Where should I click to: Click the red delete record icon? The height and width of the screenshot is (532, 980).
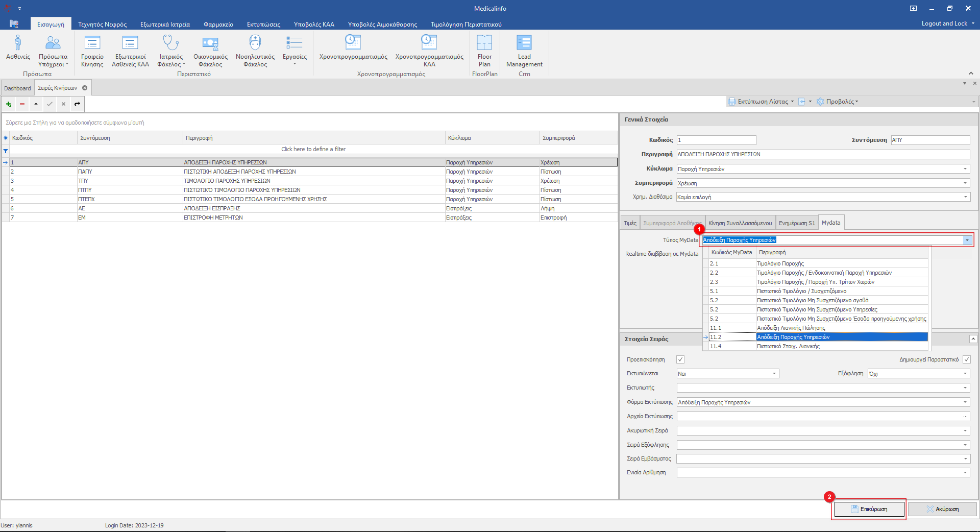[x=22, y=104]
